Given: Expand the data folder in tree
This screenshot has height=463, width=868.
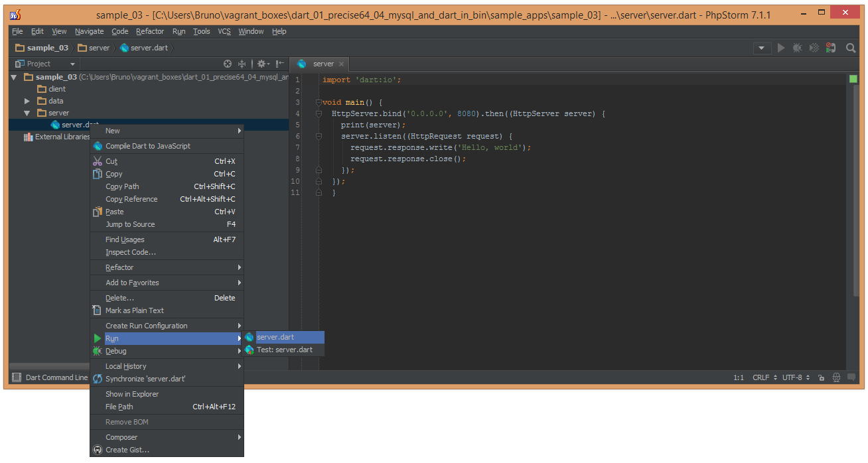Looking at the screenshot, I should point(27,101).
